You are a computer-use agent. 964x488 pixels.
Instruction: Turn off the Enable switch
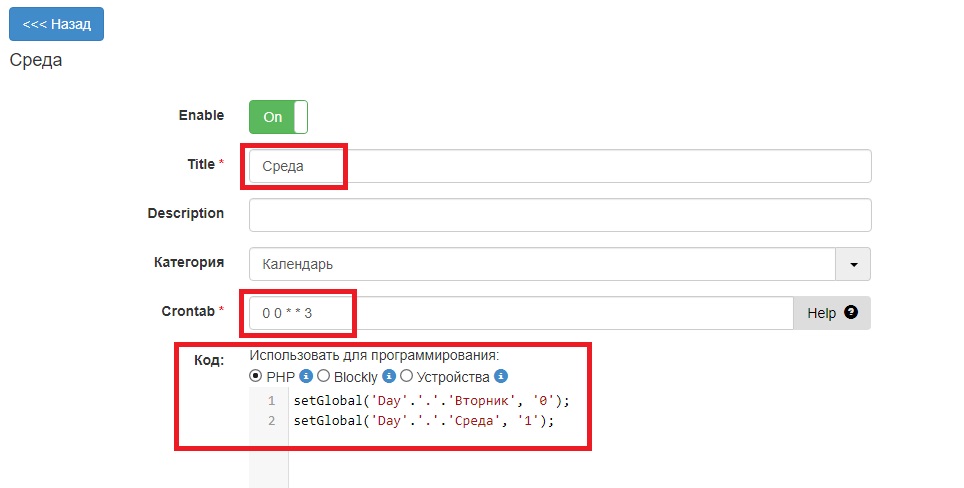pyautogui.click(x=278, y=116)
